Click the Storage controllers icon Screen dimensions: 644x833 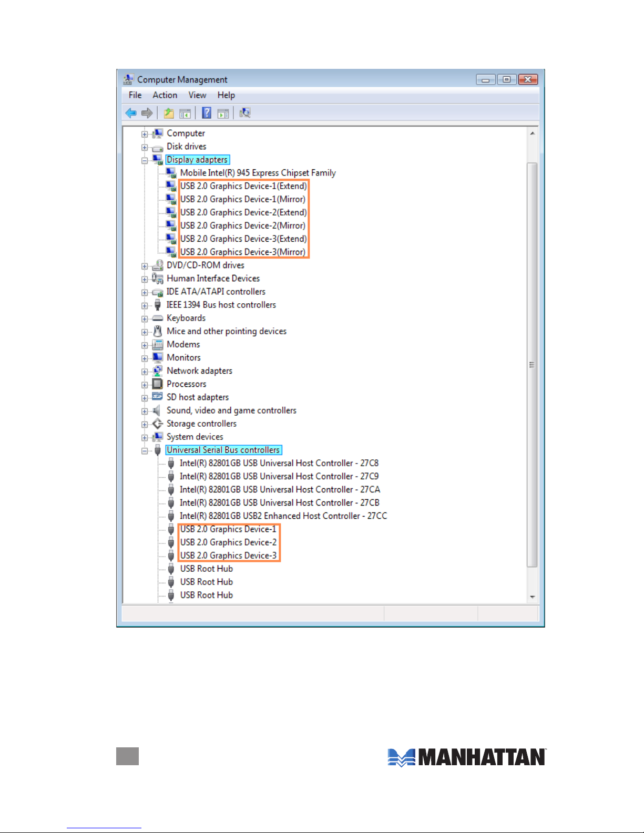pyautogui.click(x=157, y=424)
